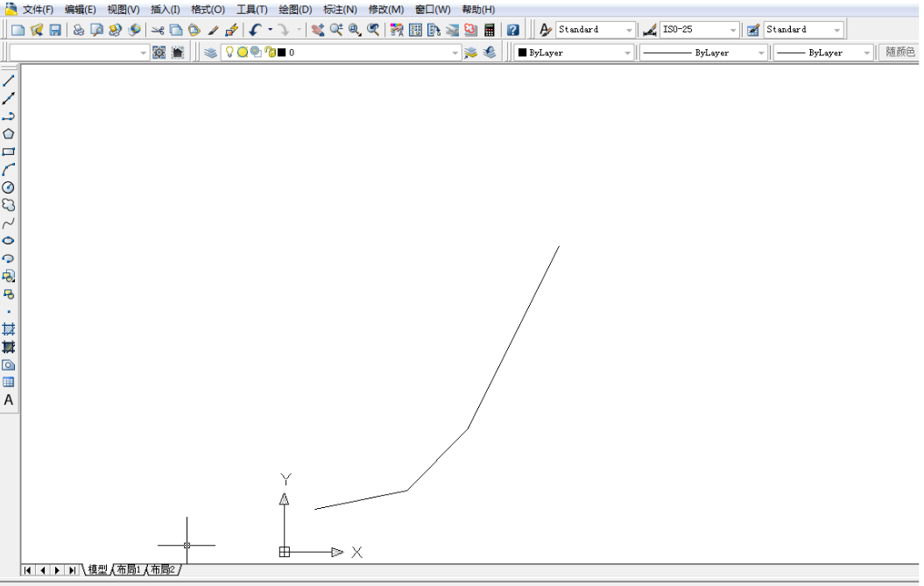Open the 绘图(D) menu
This screenshot has width=924, height=586.
coord(295,10)
